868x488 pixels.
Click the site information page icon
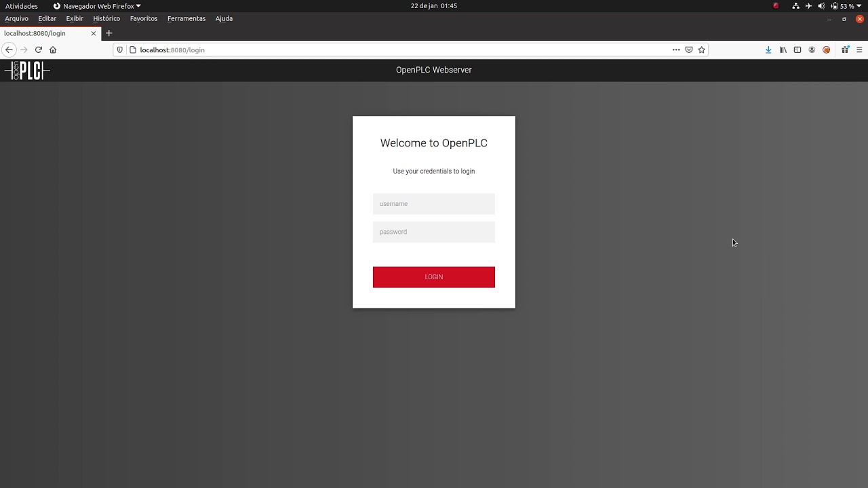(x=133, y=49)
